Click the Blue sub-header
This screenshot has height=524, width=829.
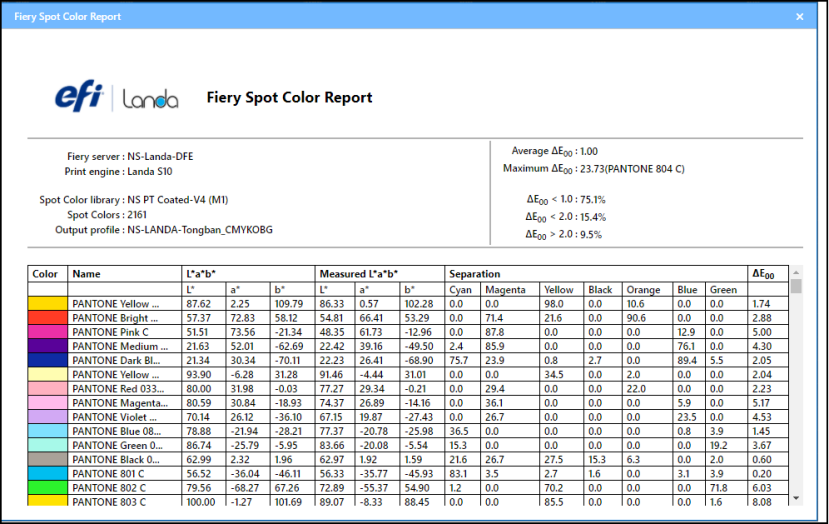pyautogui.click(x=689, y=290)
